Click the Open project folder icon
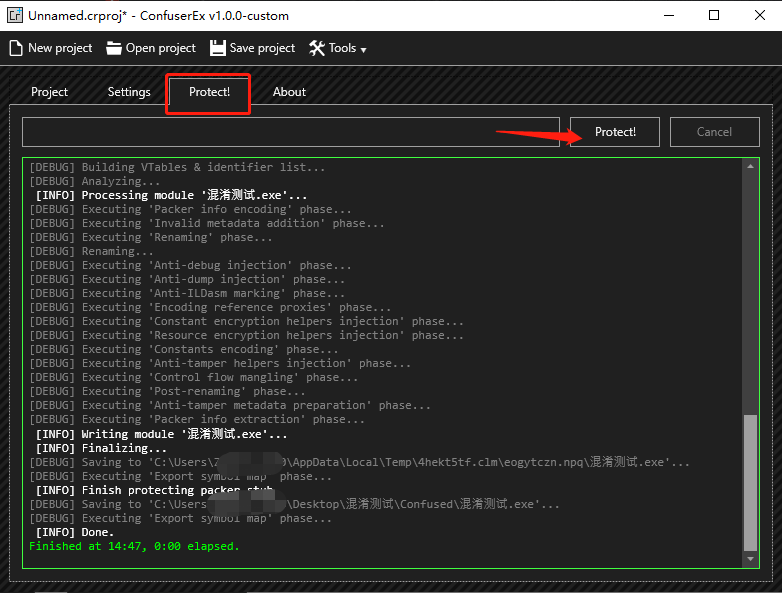This screenshot has height=593, width=782. pyautogui.click(x=114, y=48)
